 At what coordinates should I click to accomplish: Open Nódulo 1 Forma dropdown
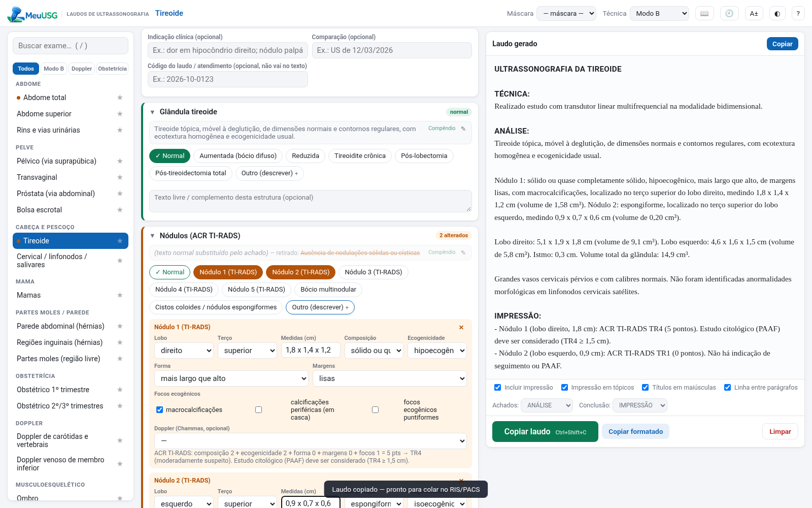(x=231, y=378)
